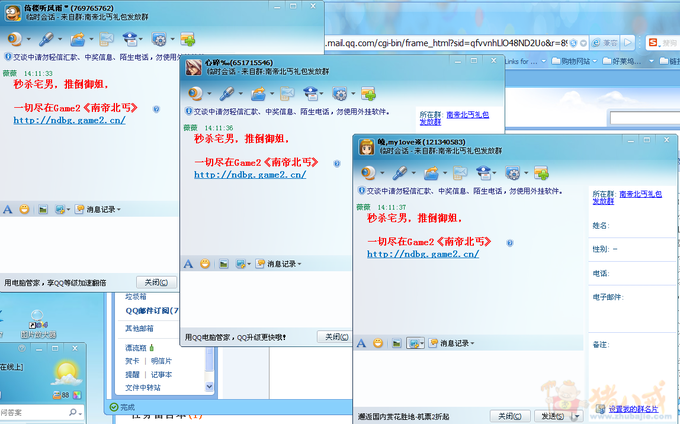Click QQ panel search magnifier
Screen dimensions: 680x424
click(x=73, y=412)
